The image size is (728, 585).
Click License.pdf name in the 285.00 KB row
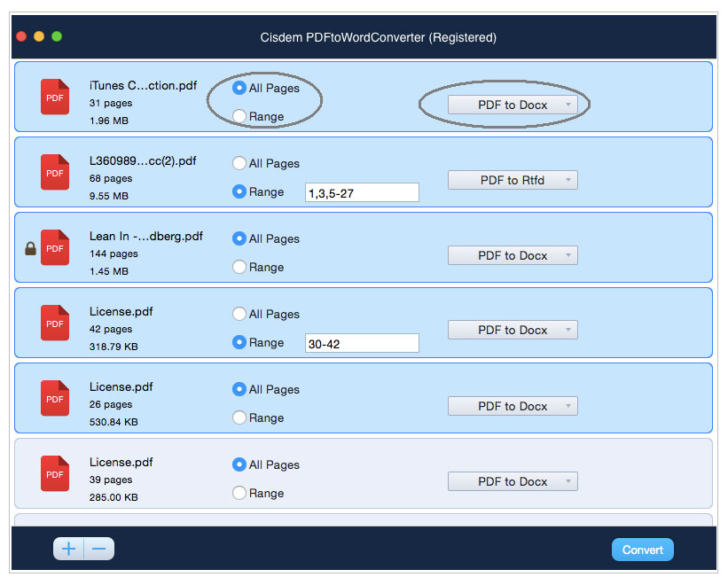click(121, 463)
